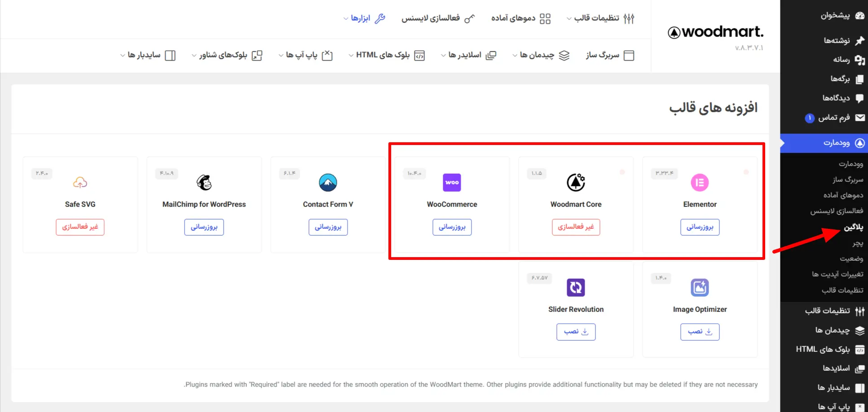Click the Elementor plugin icon
The image size is (868, 412).
[x=700, y=182]
